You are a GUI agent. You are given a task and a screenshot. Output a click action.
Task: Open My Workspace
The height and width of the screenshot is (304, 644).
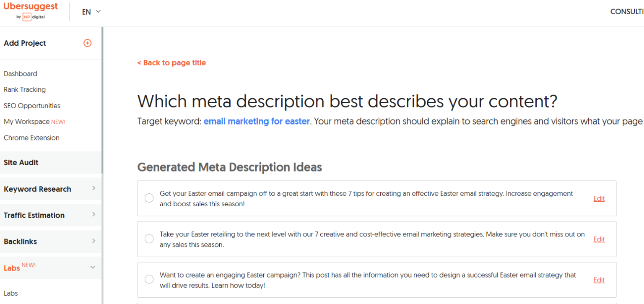pos(27,122)
